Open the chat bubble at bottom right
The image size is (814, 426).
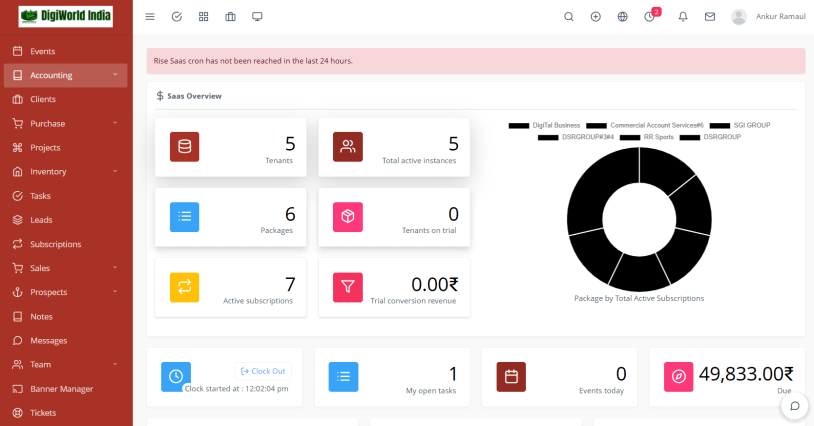click(x=794, y=406)
